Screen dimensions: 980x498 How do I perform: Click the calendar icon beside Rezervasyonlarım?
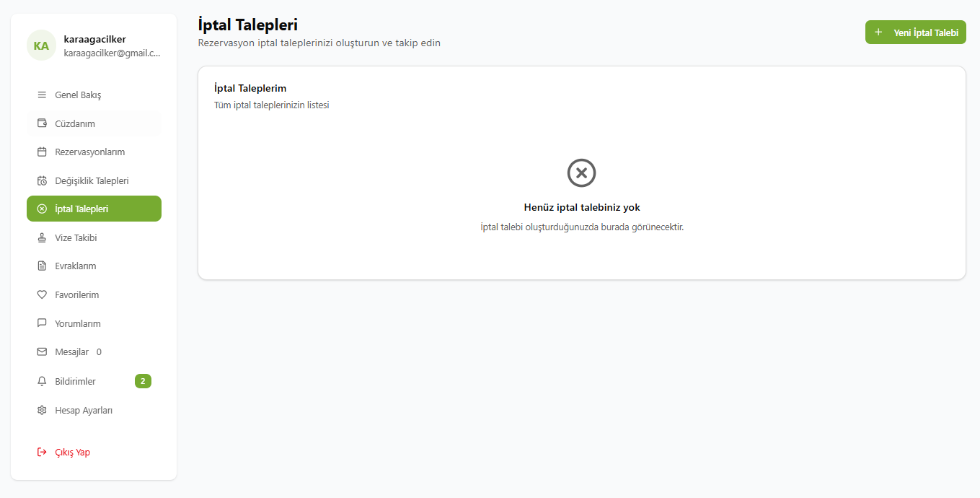click(x=42, y=152)
